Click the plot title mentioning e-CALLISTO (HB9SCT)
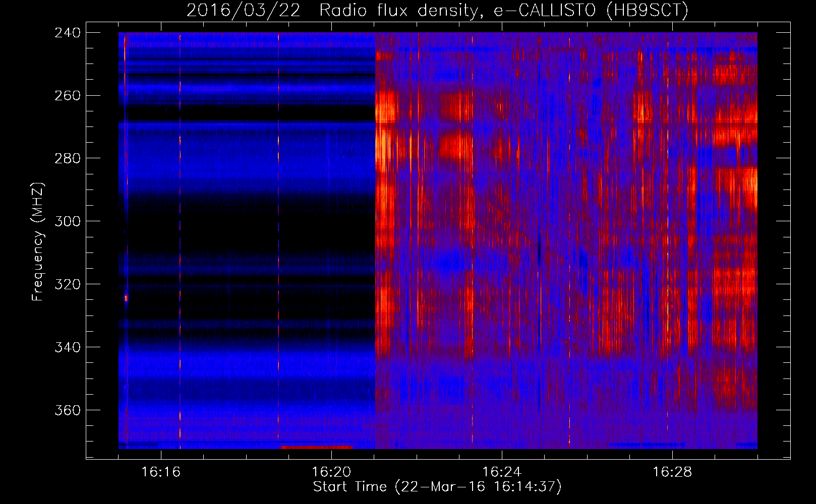Viewport: 816px width, 504px height. (437, 10)
